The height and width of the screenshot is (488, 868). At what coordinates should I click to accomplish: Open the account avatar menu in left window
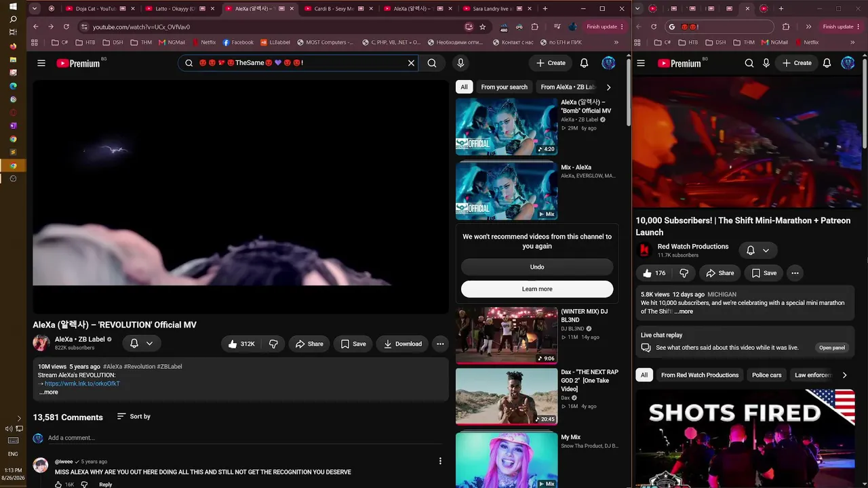click(x=608, y=63)
